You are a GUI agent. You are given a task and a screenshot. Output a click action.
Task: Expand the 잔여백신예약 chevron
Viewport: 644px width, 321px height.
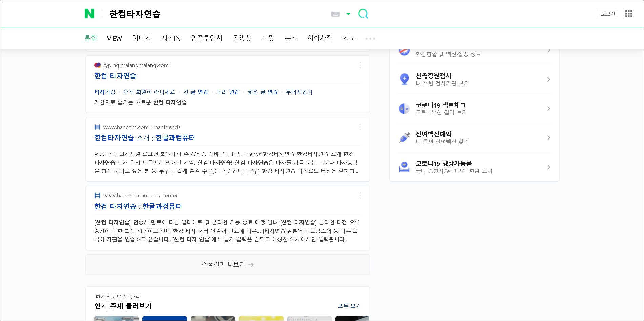(549, 138)
